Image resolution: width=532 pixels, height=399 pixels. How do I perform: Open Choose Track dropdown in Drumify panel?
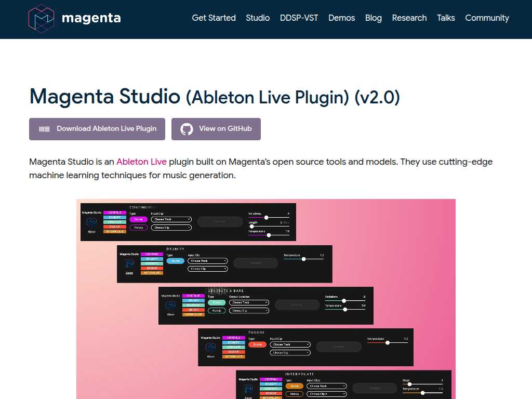208,261
